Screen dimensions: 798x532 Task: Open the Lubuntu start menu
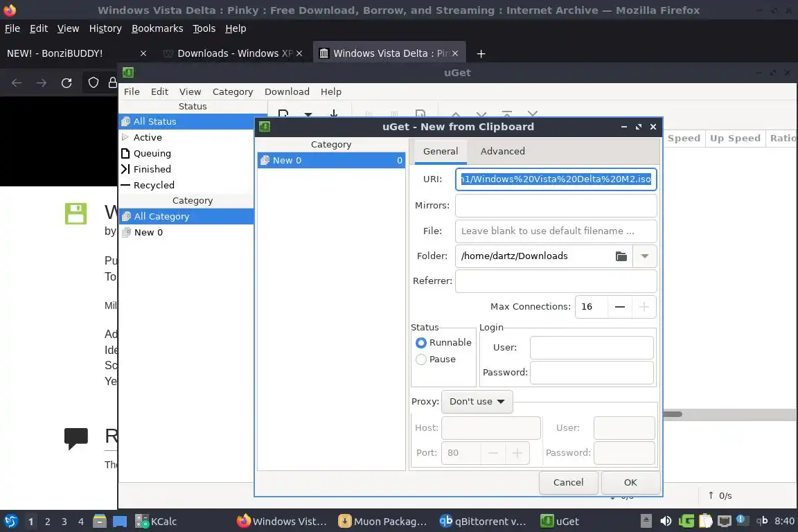coord(10,522)
